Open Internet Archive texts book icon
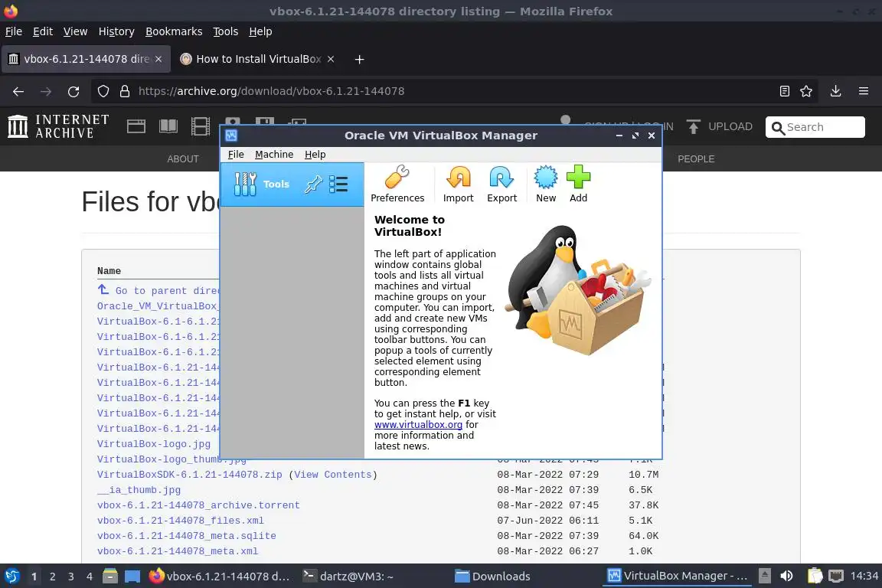This screenshot has width=882, height=588. 168,126
